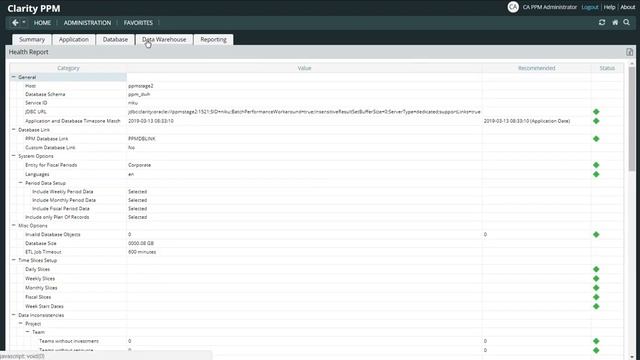Collapse the Misc Options section
Viewport: 640px width, 360px height.
tap(13, 225)
